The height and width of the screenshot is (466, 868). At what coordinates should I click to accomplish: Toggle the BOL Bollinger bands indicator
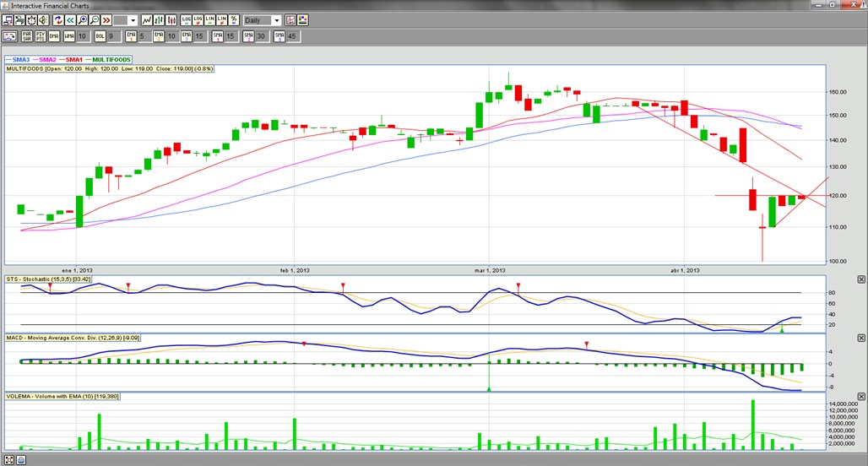[x=100, y=36]
